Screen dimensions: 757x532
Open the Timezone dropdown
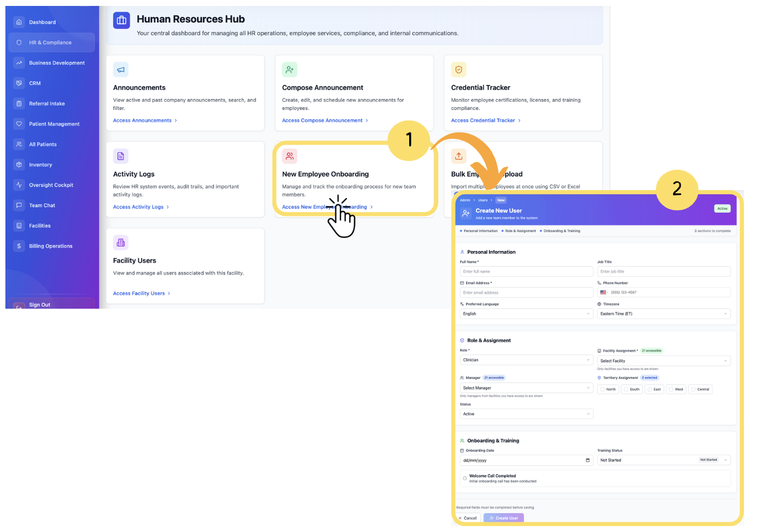[663, 313]
